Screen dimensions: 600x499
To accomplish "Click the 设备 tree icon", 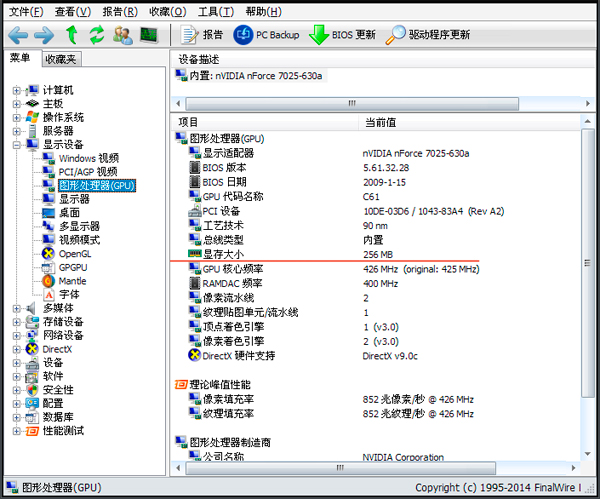I will (x=32, y=363).
